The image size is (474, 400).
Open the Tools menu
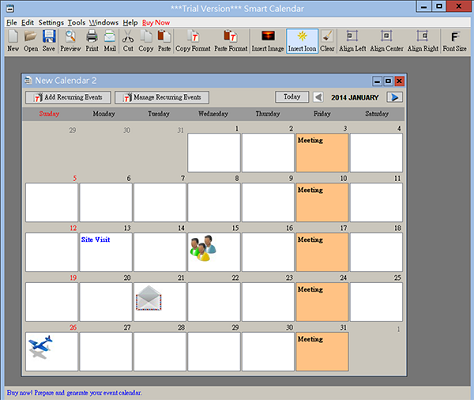point(77,23)
